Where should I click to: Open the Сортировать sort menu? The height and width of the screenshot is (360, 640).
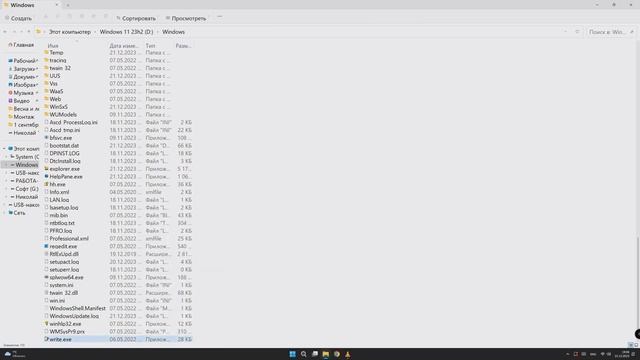pyautogui.click(x=136, y=18)
